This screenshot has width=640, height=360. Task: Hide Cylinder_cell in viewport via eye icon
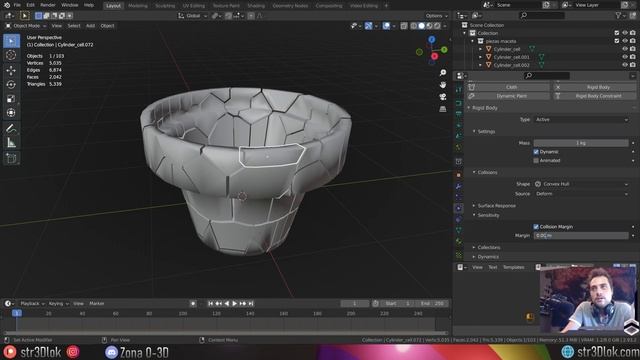(x=624, y=49)
